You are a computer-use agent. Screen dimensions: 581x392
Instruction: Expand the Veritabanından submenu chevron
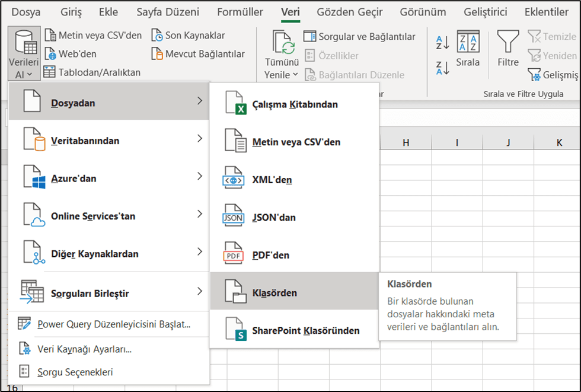click(200, 139)
